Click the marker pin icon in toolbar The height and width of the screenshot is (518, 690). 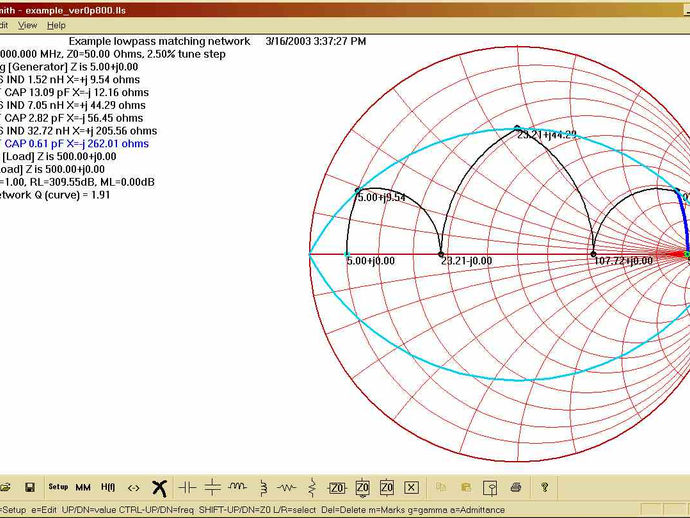pos(490,488)
